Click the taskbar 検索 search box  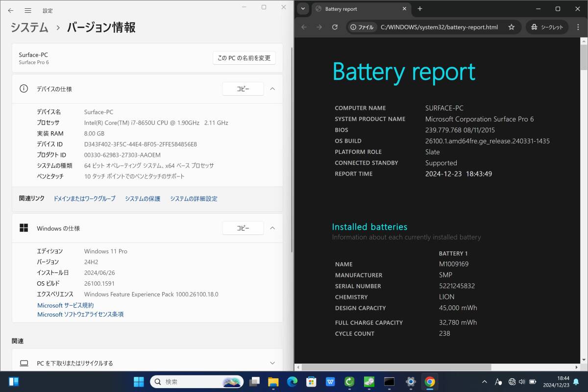pyautogui.click(x=196, y=381)
